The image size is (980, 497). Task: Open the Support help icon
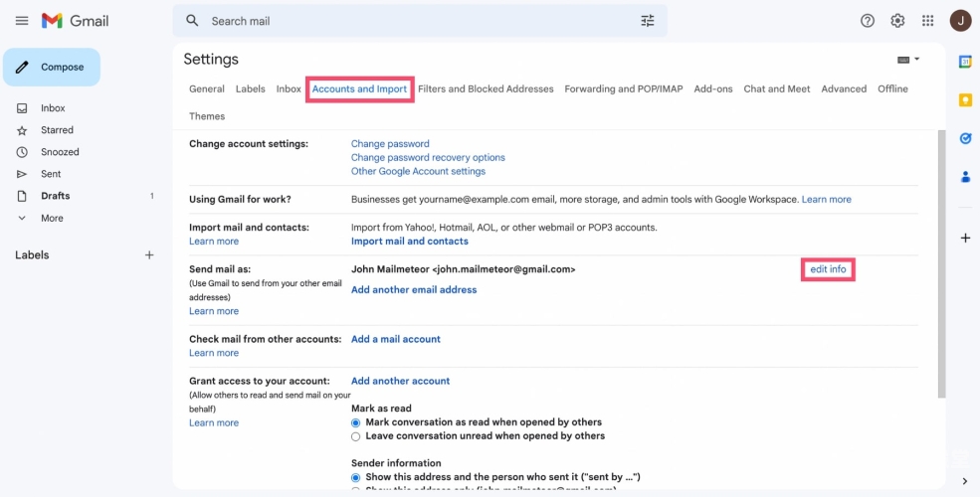pyautogui.click(x=868, y=21)
